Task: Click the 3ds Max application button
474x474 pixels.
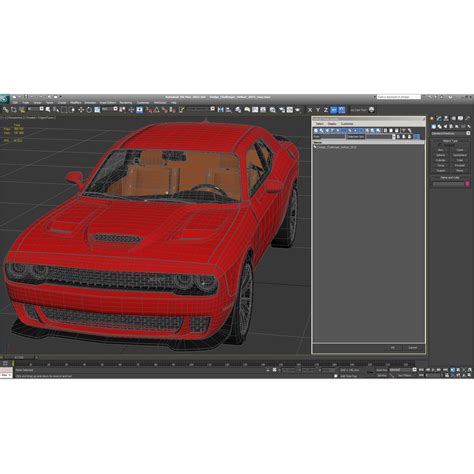Action: pos(5,99)
